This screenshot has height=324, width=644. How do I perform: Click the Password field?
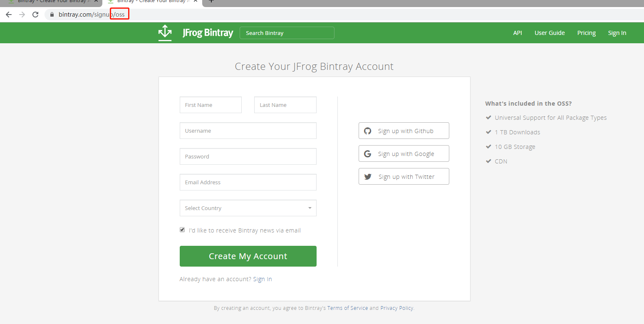pyautogui.click(x=248, y=156)
